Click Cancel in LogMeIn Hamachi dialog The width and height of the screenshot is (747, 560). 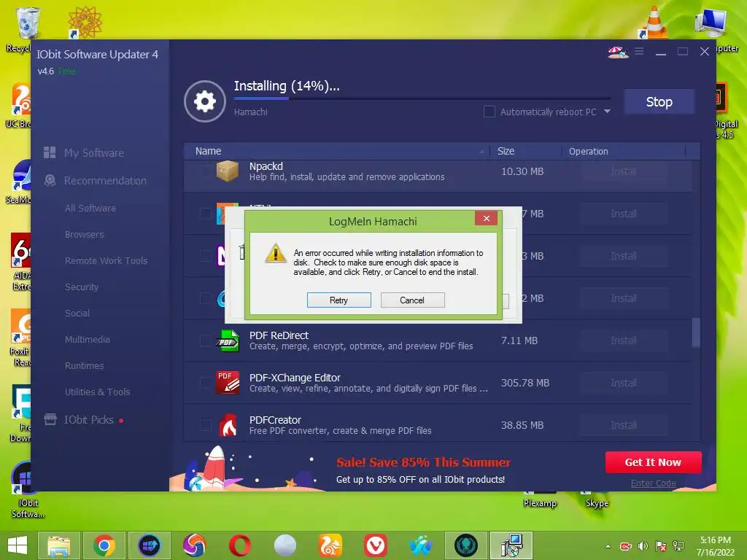pyautogui.click(x=413, y=300)
